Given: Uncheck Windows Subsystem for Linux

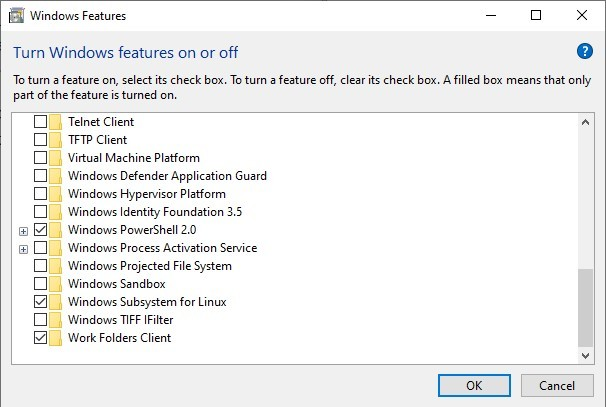Looking at the screenshot, I should (40, 302).
